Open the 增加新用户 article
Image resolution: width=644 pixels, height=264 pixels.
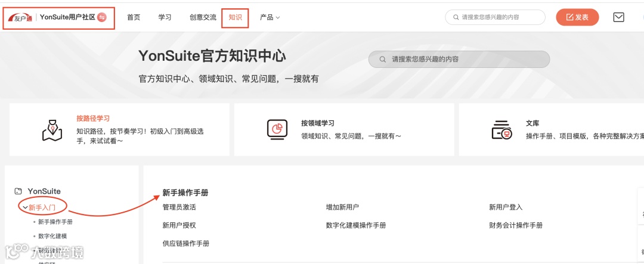click(x=342, y=207)
